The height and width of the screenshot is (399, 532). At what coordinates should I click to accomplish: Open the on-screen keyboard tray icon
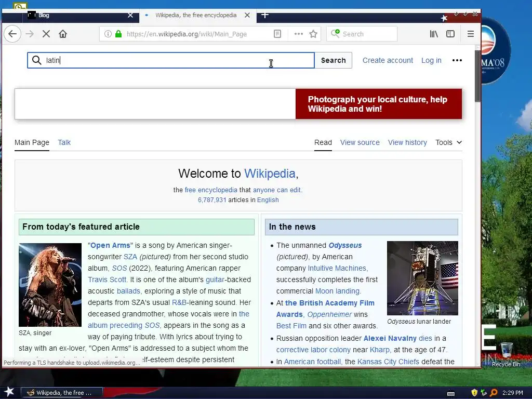point(451,393)
